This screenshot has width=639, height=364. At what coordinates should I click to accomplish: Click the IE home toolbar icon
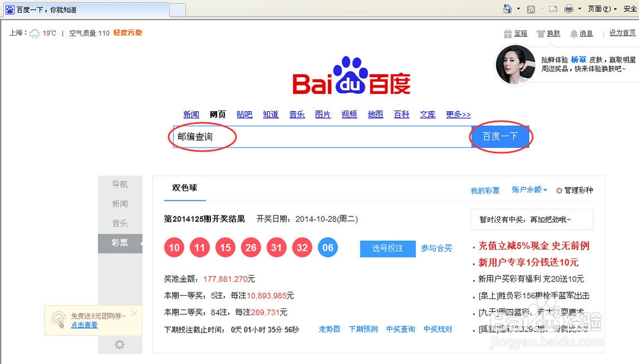click(507, 8)
